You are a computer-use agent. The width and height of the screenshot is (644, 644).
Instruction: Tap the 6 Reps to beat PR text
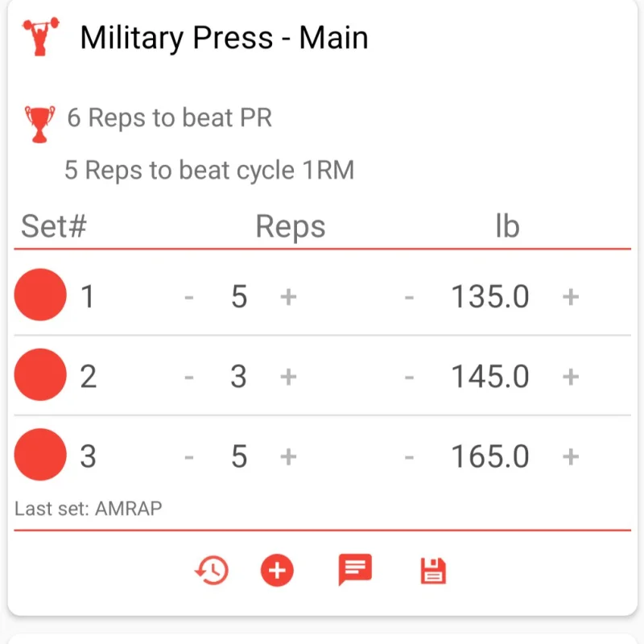[x=170, y=118]
